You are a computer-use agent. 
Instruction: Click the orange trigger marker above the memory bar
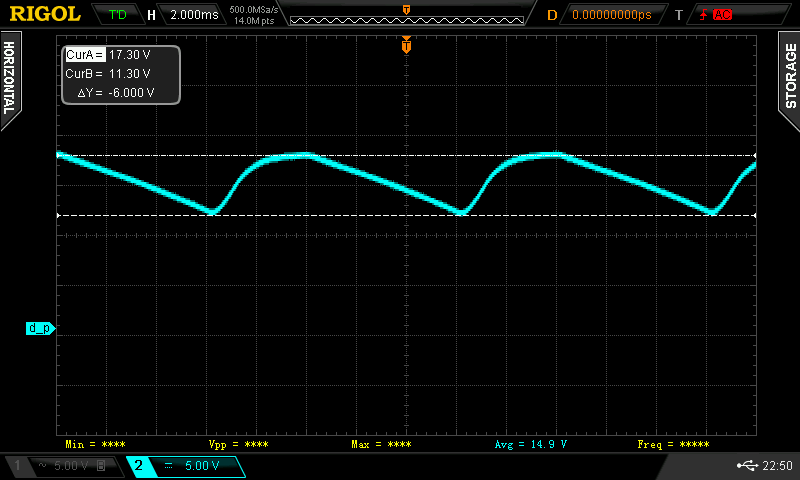[407, 9]
